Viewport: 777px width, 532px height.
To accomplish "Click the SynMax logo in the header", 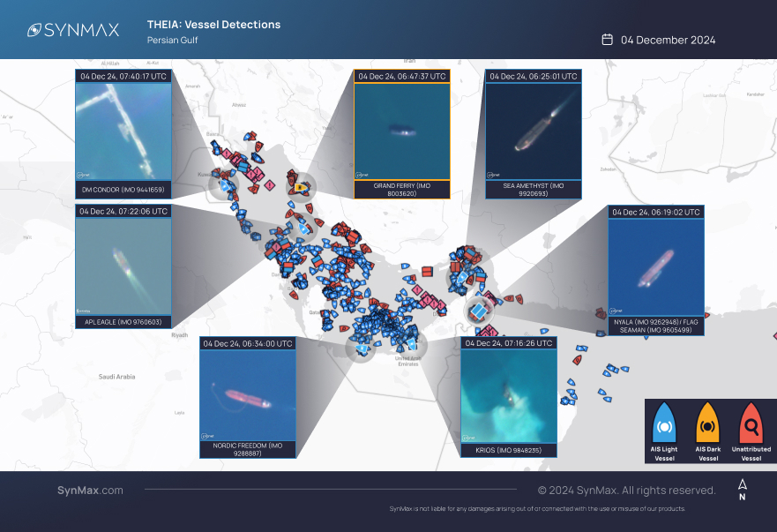I will pyautogui.click(x=73, y=30).
